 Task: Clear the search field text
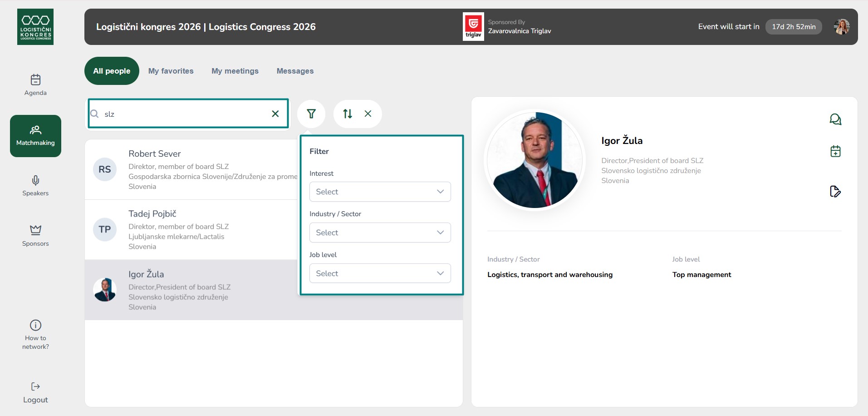(x=275, y=114)
